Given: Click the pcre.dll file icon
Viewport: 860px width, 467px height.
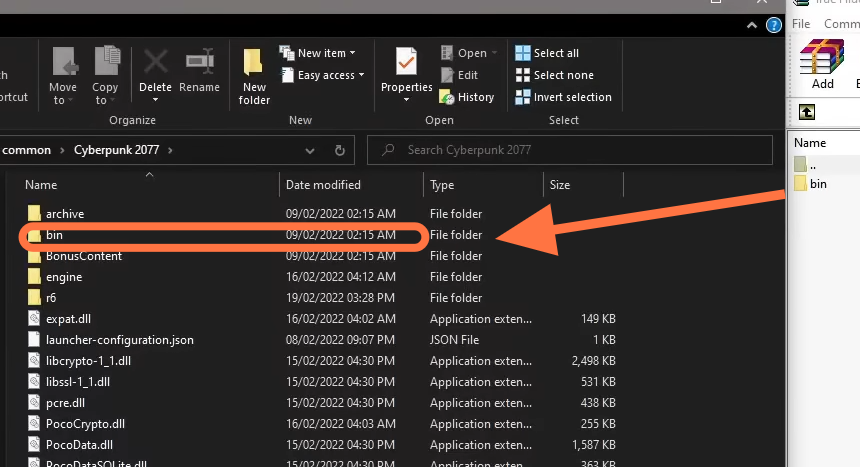Looking at the screenshot, I should [x=34, y=402].
